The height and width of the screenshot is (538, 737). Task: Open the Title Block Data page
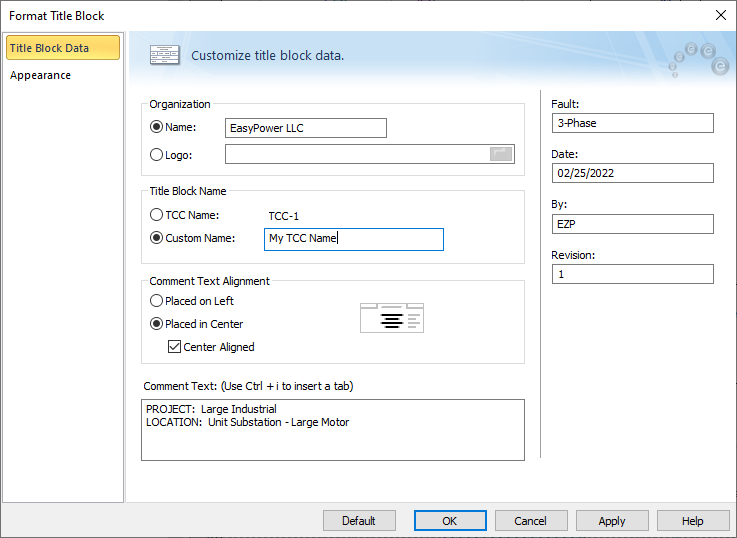(62, 48)
